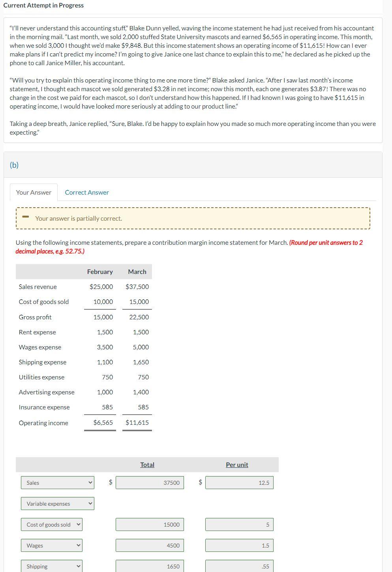Select the Your Answer tab
Screen dimensions: 392x572
click(34, 192)
